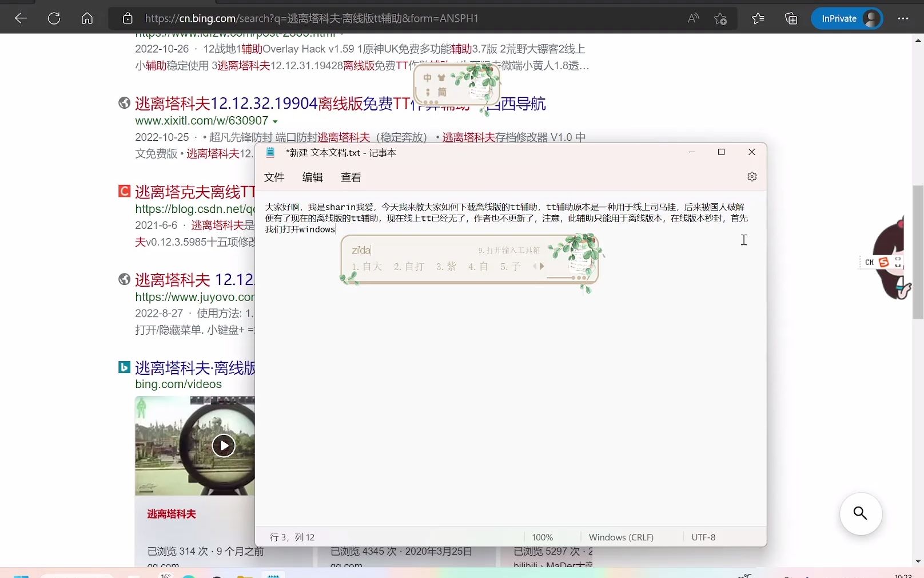Viewport: 924px width, 578px height.
Task: Maximize the Notepad window
Action: pos(722,152)
